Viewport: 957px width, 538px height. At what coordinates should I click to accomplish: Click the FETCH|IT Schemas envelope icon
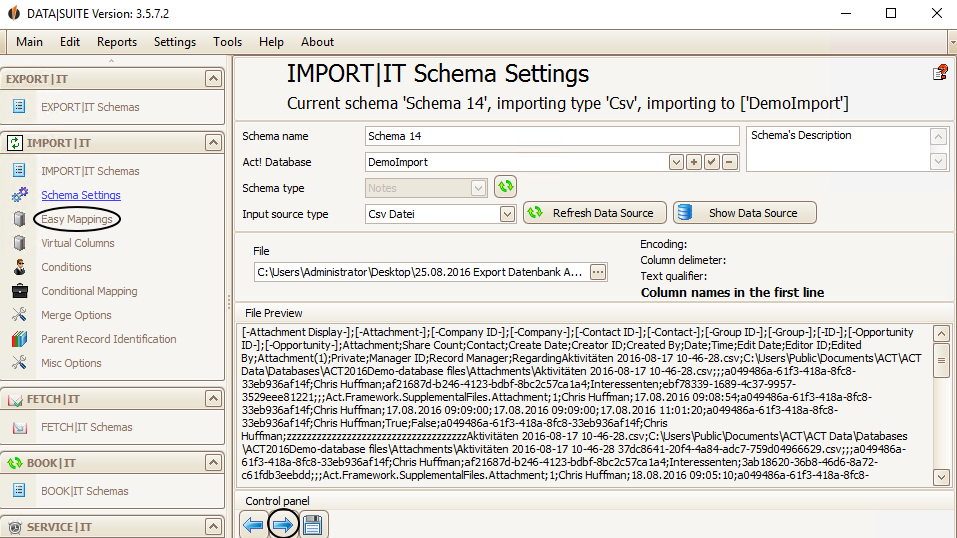(x=20, y=427)
